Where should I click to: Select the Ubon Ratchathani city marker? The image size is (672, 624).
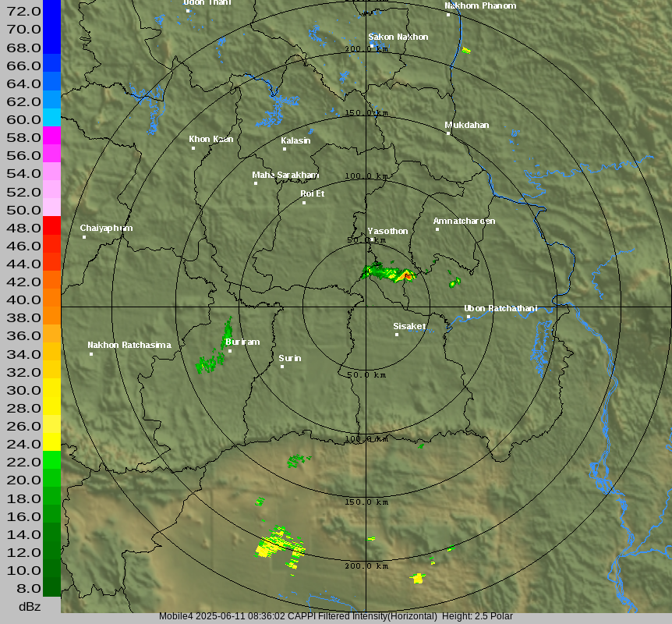click(469, 317)
